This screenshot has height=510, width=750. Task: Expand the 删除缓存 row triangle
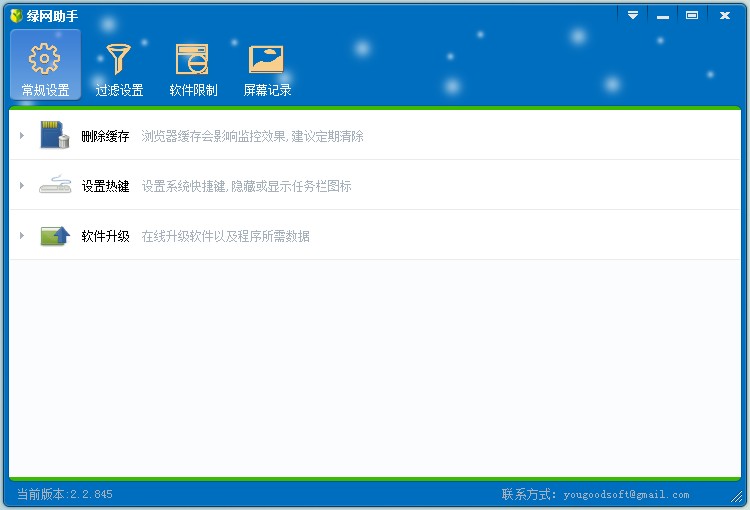[22, 135]
